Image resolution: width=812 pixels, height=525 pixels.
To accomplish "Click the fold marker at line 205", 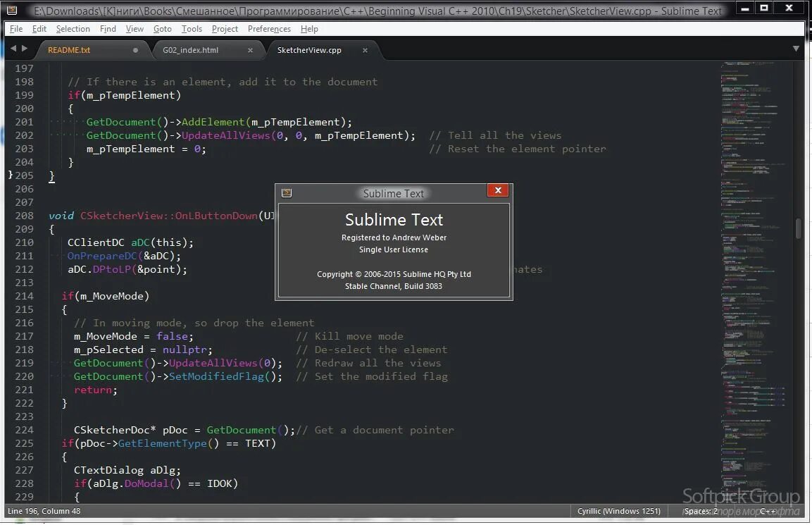I will [11, 175].
